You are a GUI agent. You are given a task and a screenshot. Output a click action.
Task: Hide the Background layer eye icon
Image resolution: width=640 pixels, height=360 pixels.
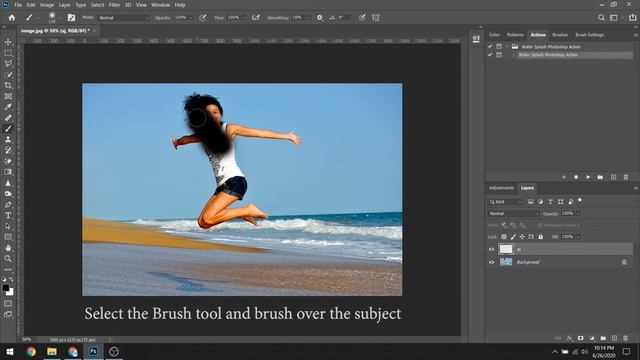[491, 262]
